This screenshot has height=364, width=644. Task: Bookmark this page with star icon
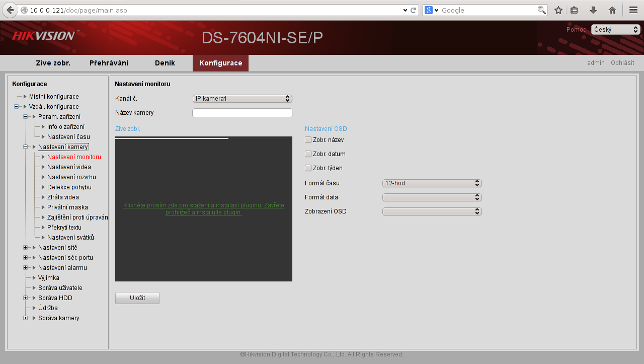558,10
